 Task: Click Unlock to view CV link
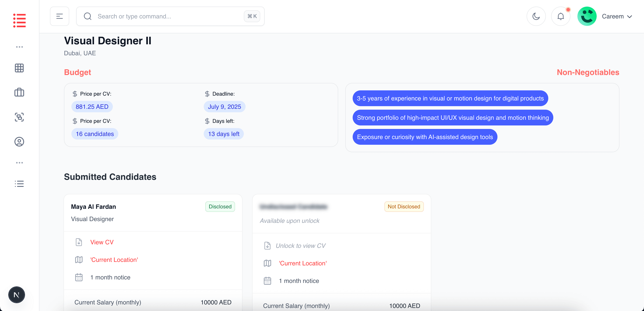(301, 246)
